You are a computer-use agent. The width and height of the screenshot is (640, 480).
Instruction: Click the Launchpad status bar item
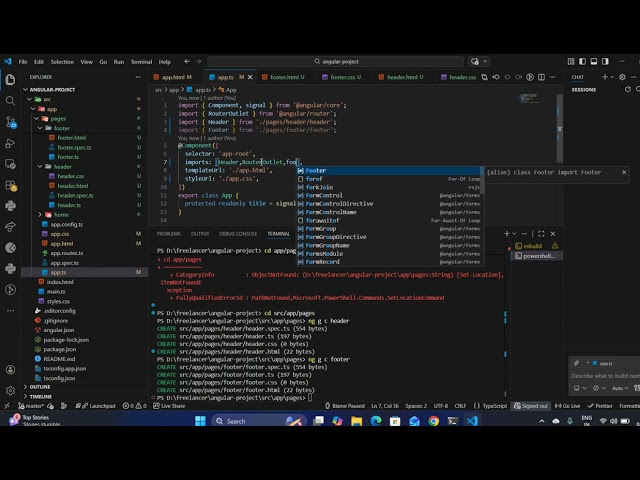96,406
